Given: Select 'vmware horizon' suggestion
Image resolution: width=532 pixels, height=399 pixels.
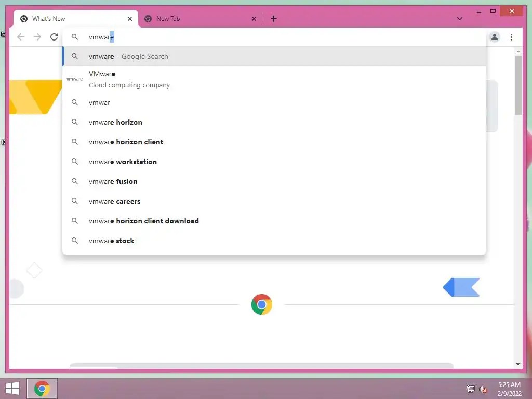Looking at the screenshot, I should (274, 122).
